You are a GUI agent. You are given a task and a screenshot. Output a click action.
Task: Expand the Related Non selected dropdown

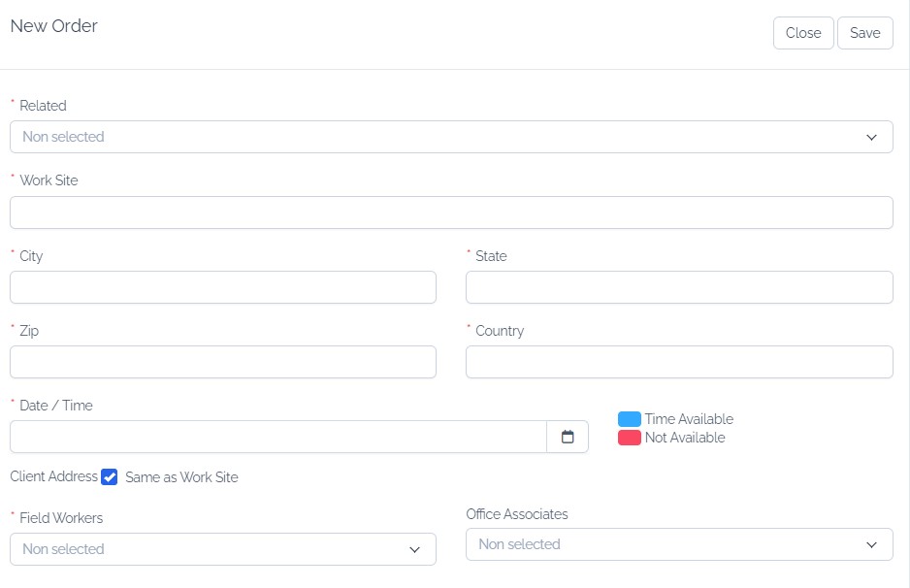pos(451,137)
